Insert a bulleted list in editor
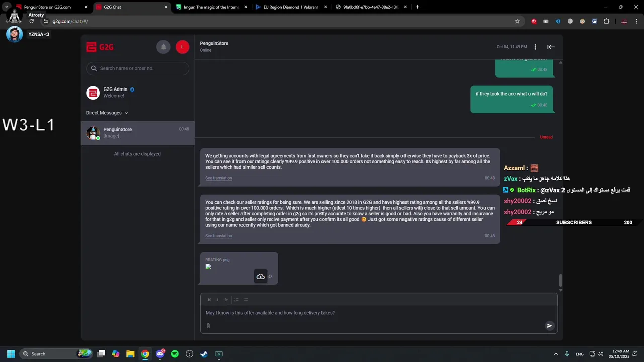 [246, 299]
